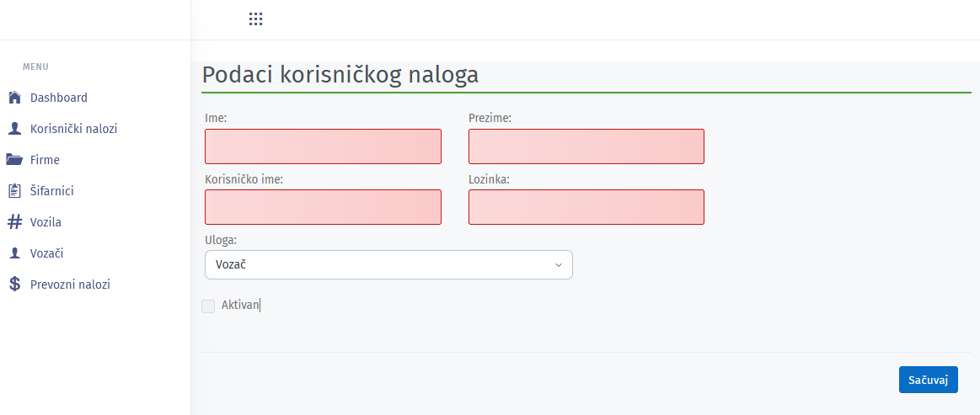This screenshot has height=415, width=980.
Task: Click the Vozila hash icon
Action: point(14,222)
